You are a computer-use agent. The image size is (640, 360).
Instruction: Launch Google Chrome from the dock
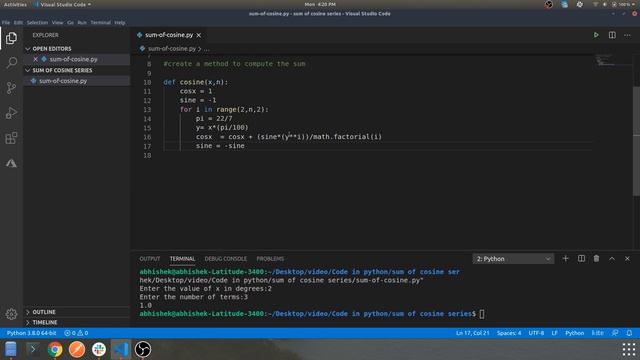pyautogui.click(x=55, y=349)
